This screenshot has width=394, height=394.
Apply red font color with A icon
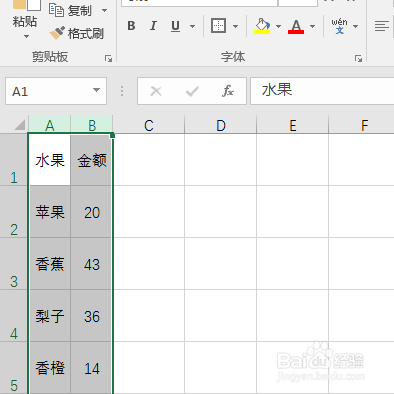[296, 26]
